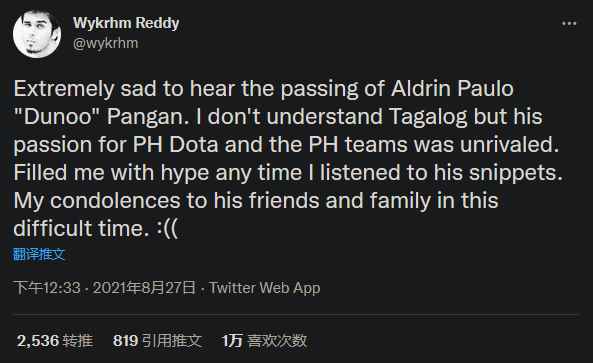View the 2,536 转推 retweets list
The height and width of the screenshot is (363, 593).
(x=55, y=341)
